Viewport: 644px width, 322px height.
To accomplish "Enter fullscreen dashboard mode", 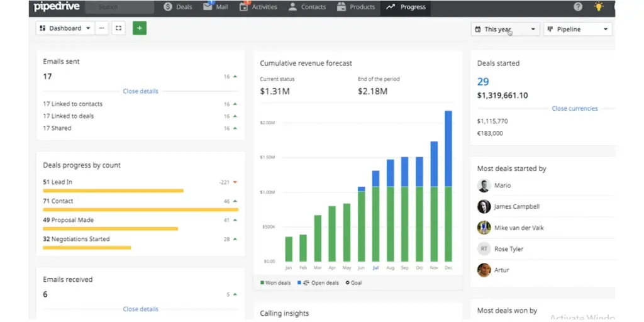I will (118, 28).
